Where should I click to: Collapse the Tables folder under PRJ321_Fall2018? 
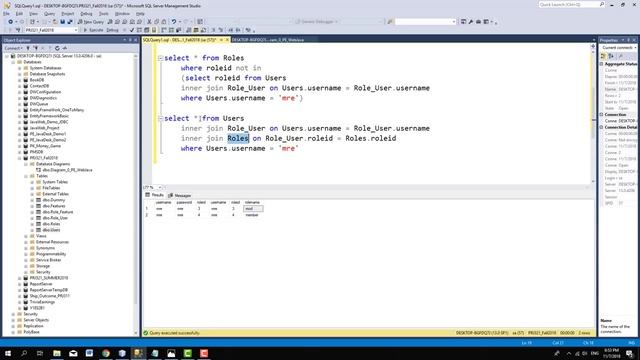click(x=26, y=176)
